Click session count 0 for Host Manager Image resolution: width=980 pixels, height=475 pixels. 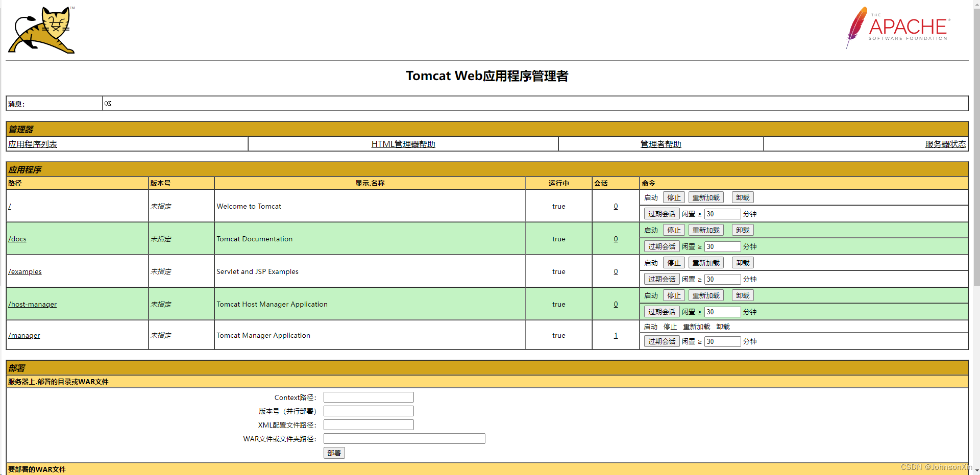tap(616, 304)
